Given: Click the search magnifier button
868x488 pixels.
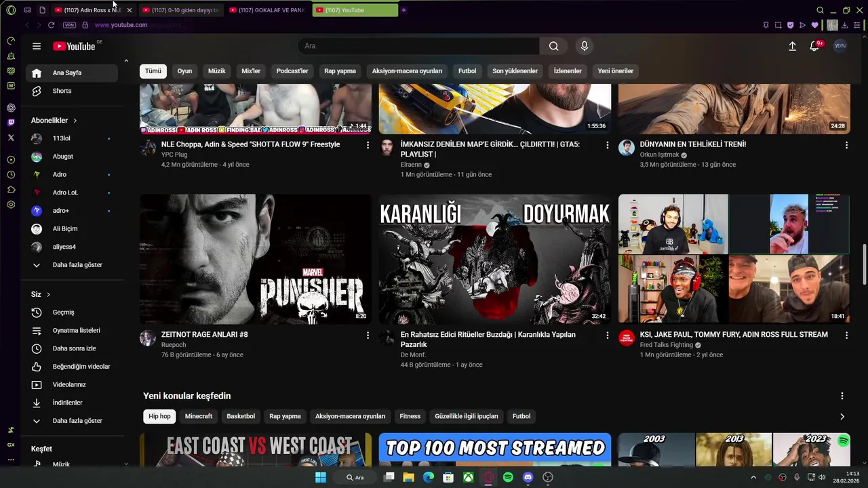Looking at the screenshot, I should coord(553,46).
